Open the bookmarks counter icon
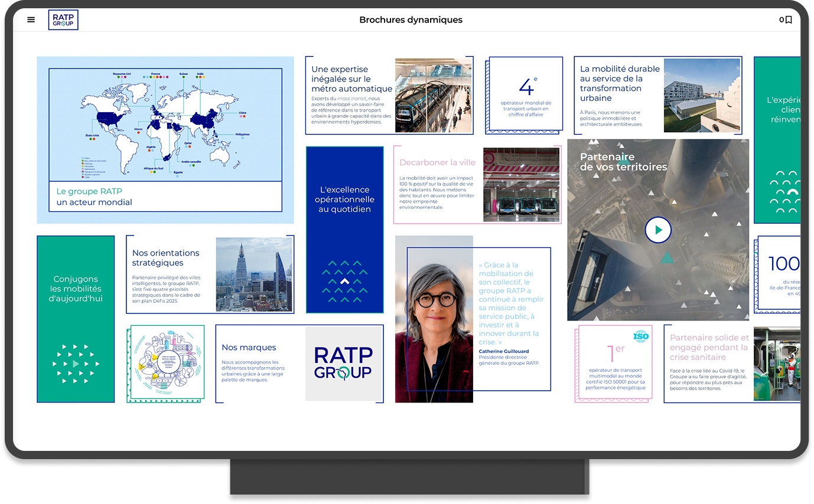 786,19
